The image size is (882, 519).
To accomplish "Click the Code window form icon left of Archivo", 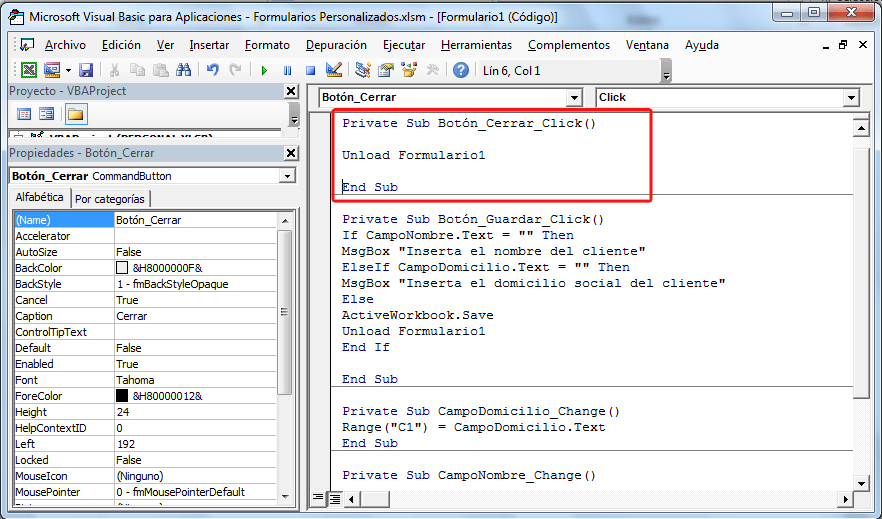I will (x=26, y=45).
